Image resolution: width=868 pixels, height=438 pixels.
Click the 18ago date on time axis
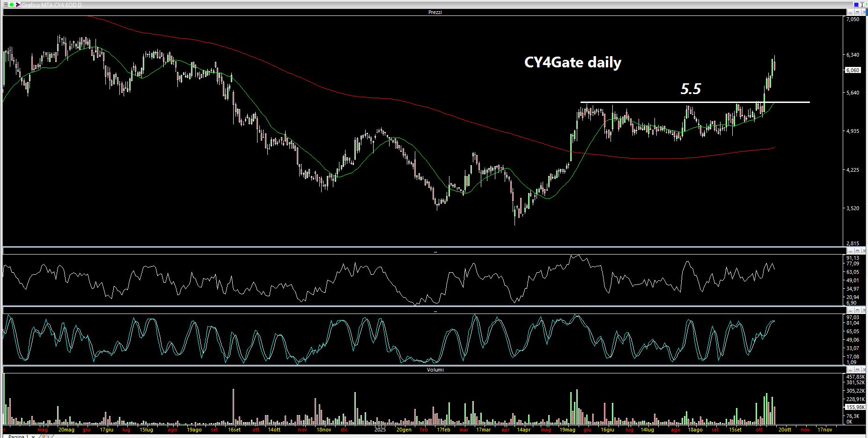695,430
